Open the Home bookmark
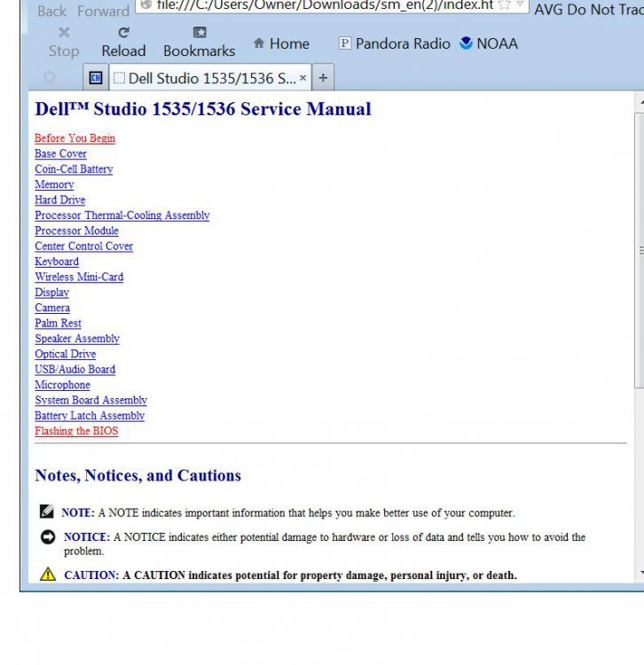This screenshot has height=665, width=644. [x=281, y=43]
